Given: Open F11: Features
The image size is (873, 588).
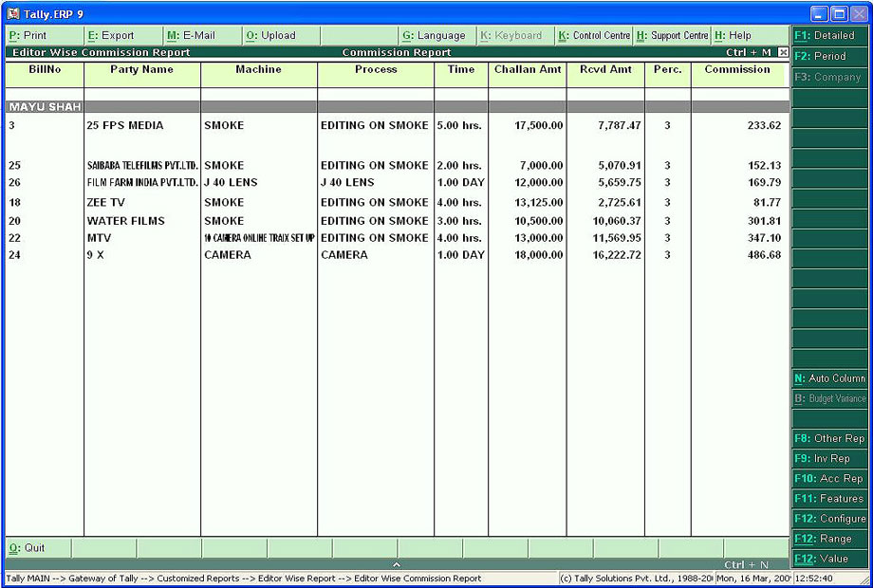Looking at the screenshot, I should pos(829,499).
